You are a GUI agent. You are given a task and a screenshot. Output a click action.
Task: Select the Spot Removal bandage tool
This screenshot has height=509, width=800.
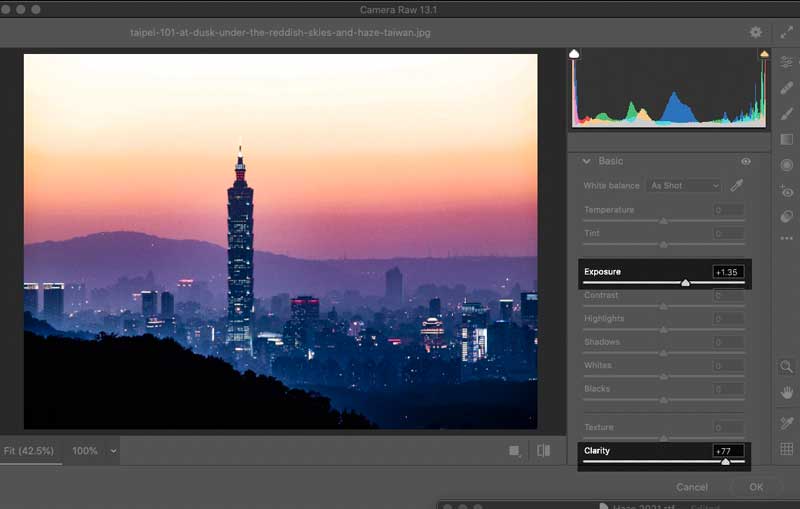pos(787,88)
